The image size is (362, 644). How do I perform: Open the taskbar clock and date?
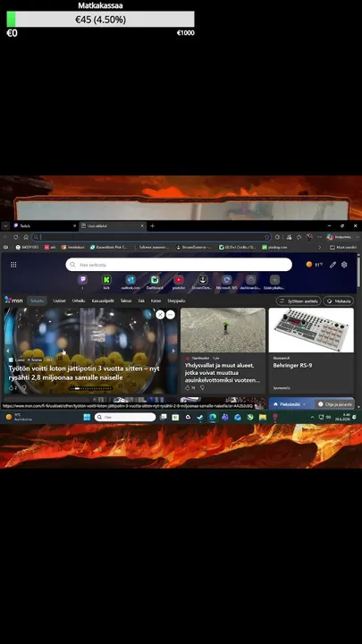coord(342,418)
